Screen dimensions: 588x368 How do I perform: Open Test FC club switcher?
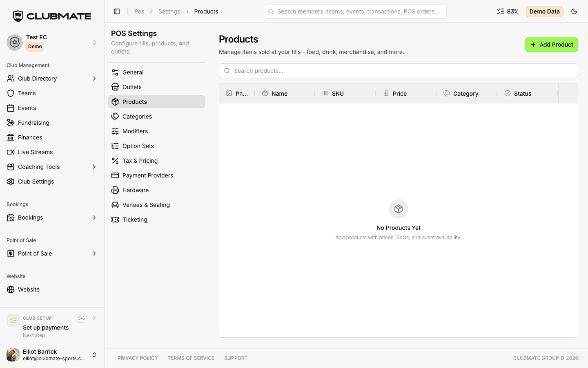pyautogui.click(x=52, y=43)
